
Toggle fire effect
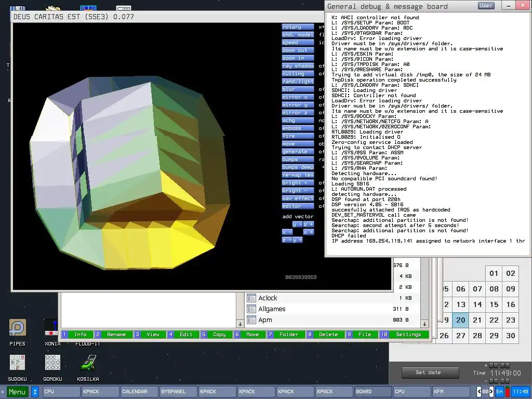coord(298,136)
